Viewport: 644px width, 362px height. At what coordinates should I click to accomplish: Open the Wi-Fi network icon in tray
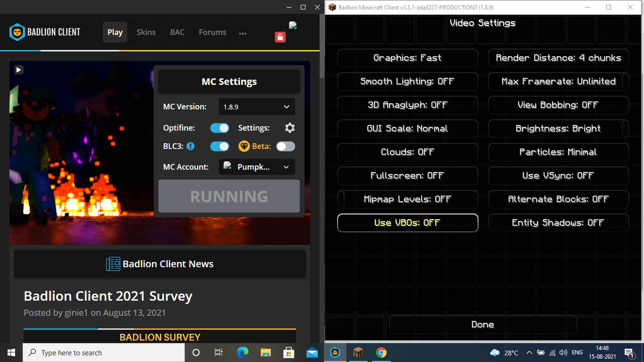click(x=552, y=352)
